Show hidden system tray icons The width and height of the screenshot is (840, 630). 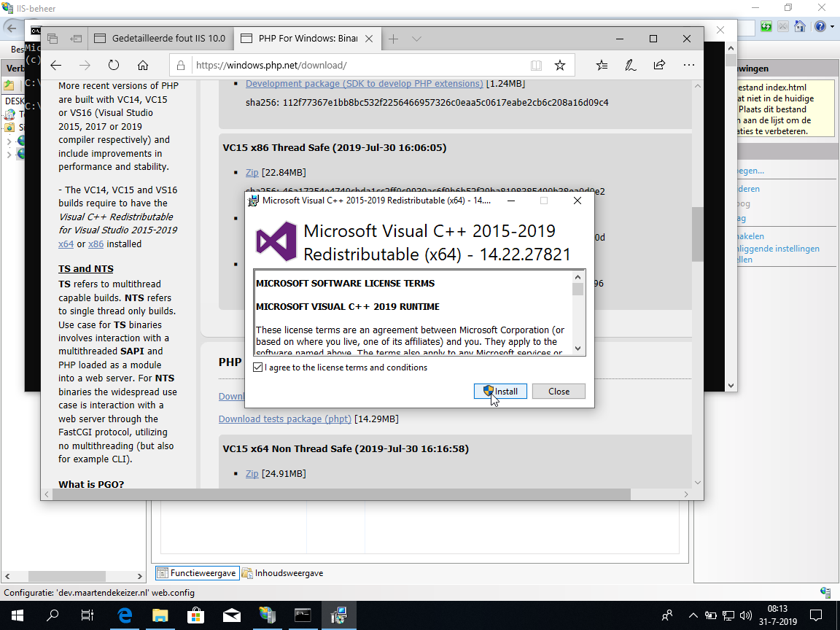pos(693,615)
